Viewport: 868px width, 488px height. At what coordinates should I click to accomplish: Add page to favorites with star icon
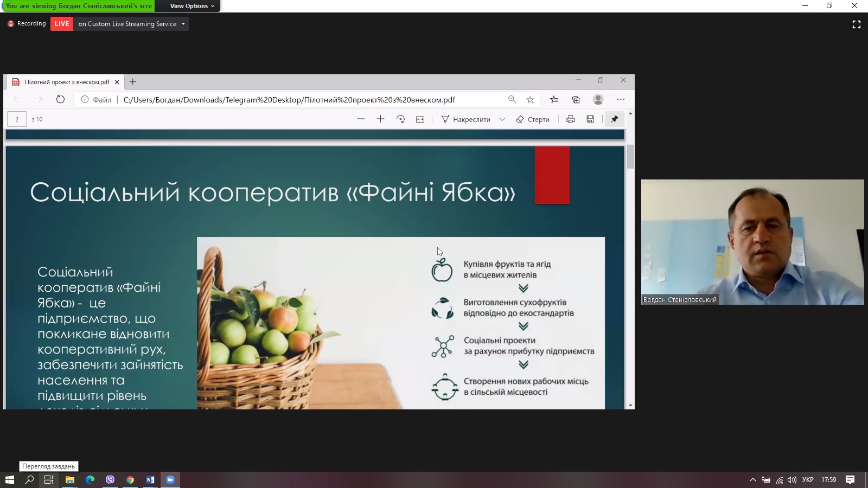click(530, 100)
